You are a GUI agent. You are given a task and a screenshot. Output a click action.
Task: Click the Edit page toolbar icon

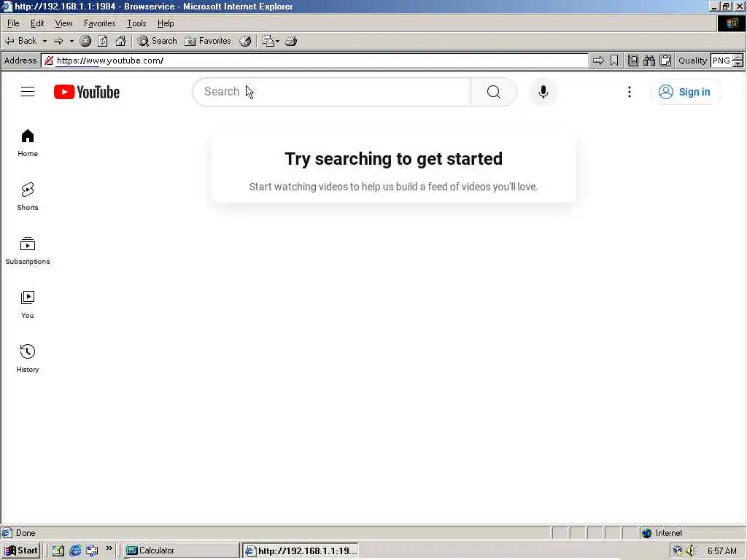tap(268, 41)
